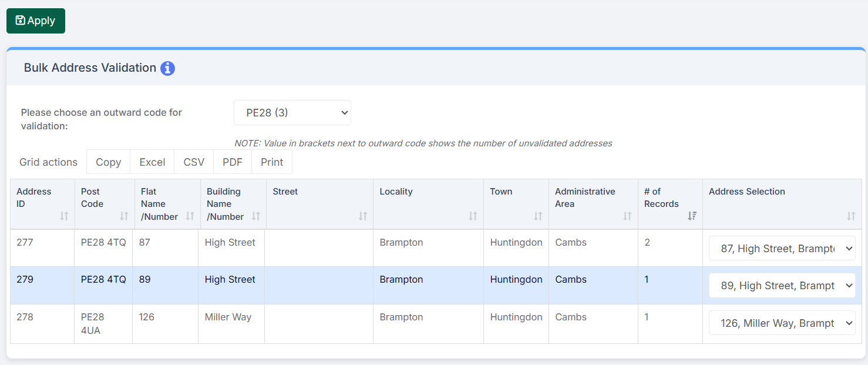Sort by Street column arrows
Viewport: 868px width, 365px height.
click(x=363, y=216)
